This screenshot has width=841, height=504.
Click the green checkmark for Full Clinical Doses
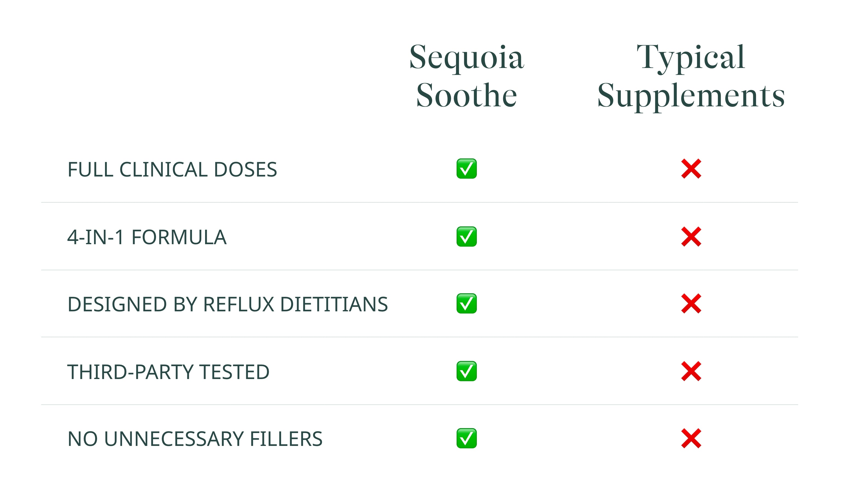coord(466,169)
